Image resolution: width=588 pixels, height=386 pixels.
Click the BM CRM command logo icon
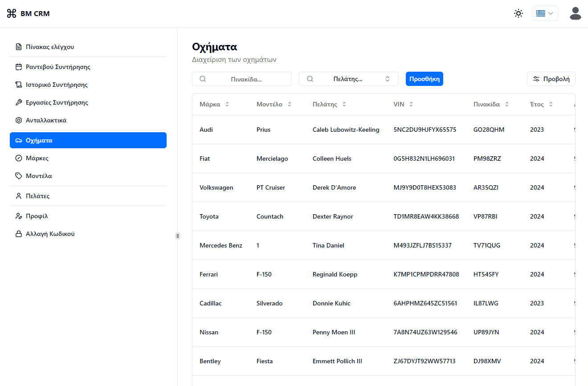[12, 13]
